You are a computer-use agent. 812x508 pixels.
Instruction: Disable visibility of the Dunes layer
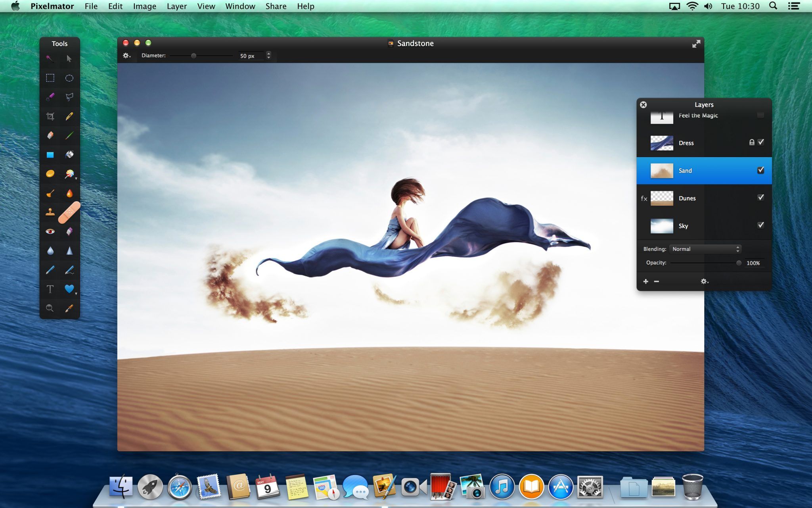pyautogui.click(x=761, y=197)
